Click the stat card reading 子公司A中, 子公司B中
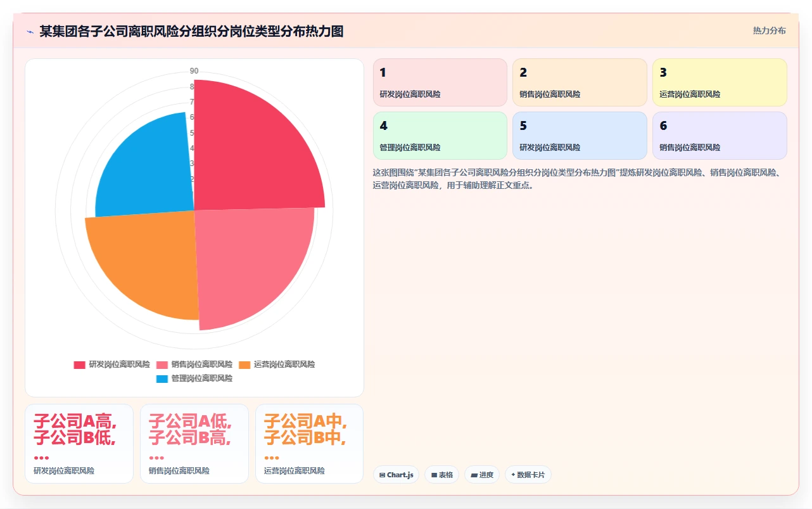Image resolution: width=812 pixels, height=509 pixels. pos(309,444)
